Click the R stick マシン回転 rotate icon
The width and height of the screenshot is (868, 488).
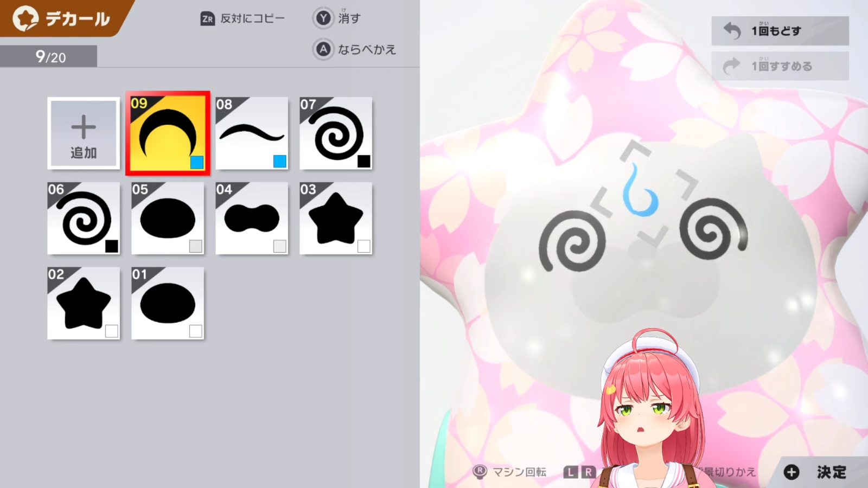pyautogui.click(x=480, y=472)
